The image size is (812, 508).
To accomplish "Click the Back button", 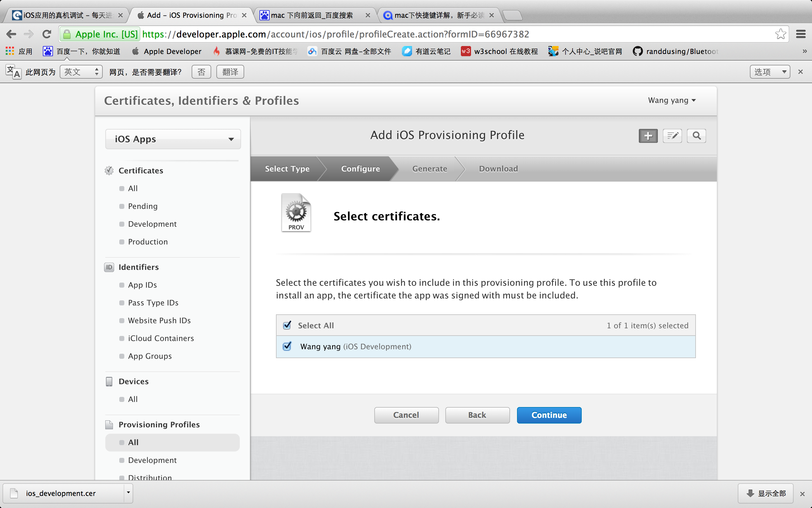I will pyautogui.click(x=477, y=415).
